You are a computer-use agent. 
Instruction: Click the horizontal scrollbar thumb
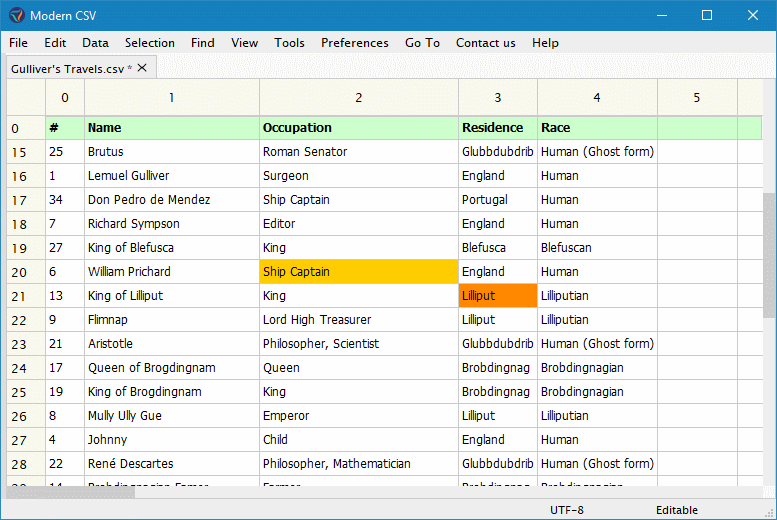coord(70,492)
